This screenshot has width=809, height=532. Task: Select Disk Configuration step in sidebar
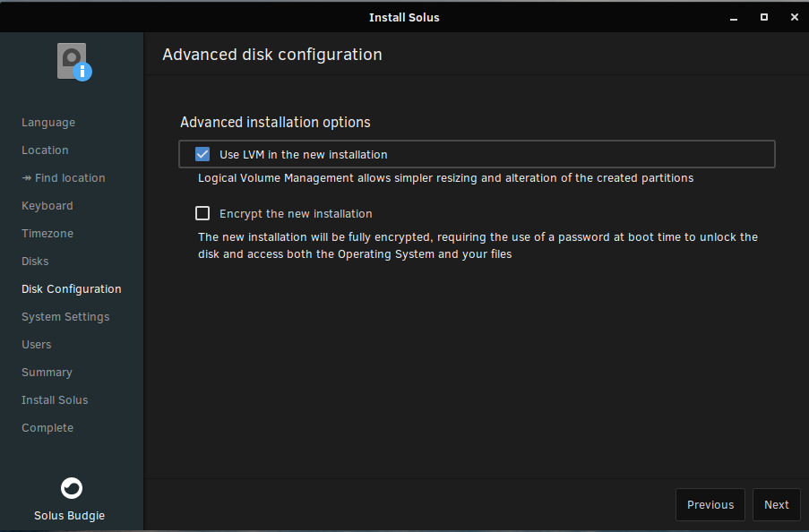pyautogui.click(x=72, y=289)
